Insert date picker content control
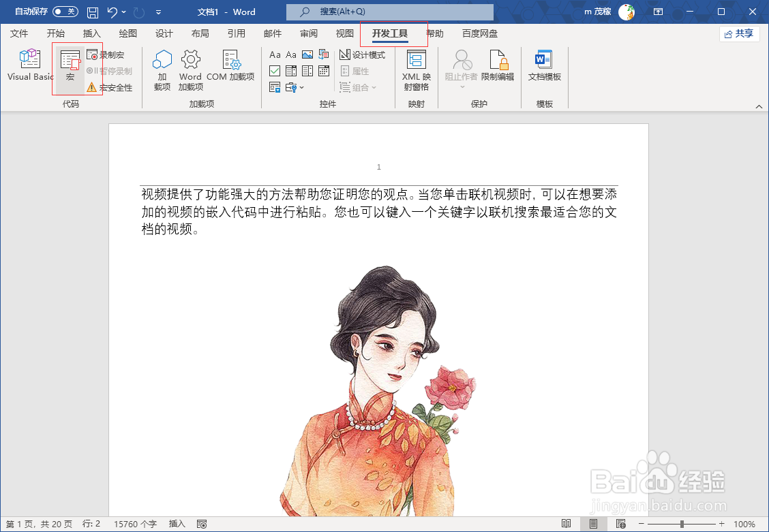The width and height of the screenshot is (769, 532). (x=324, y=71)
